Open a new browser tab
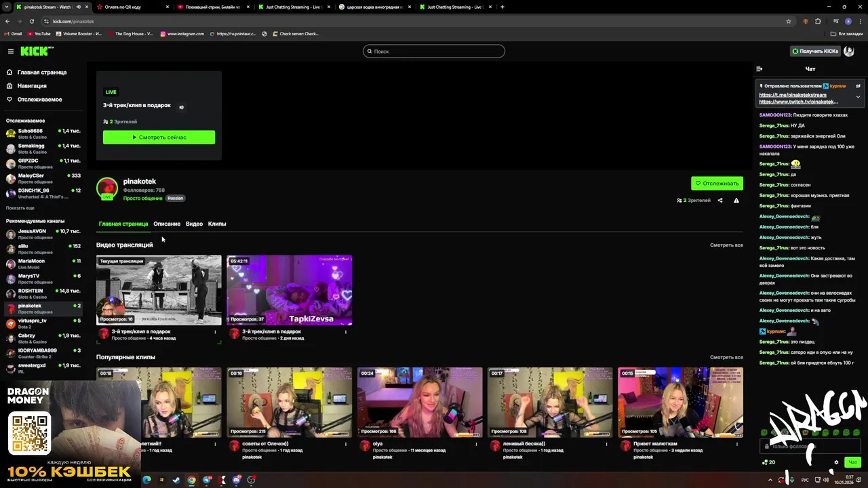Image resolution: width=868 pixels, height=488 pixels. click(x=502, y=7)
